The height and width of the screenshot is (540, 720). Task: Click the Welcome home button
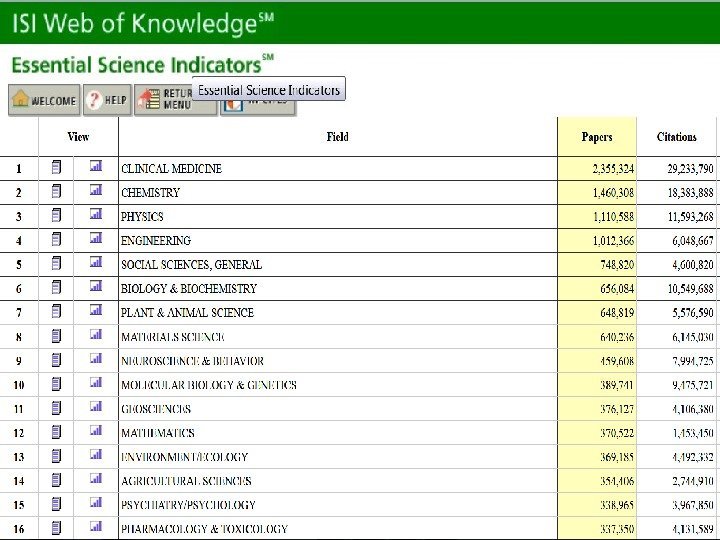[44, 100]
